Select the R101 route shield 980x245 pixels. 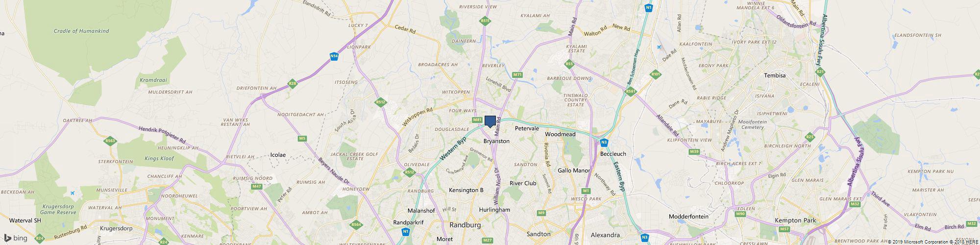pyautogui.click(x=656, y=74)
